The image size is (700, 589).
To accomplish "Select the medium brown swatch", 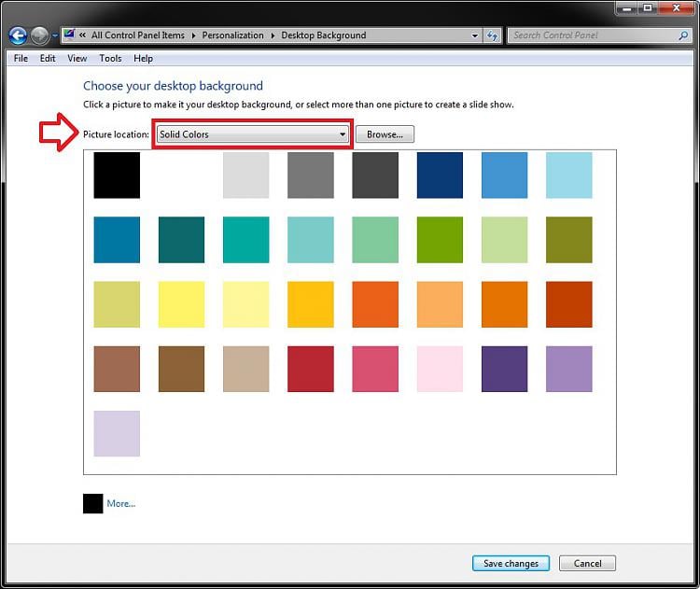I will (x=181, y=369).
